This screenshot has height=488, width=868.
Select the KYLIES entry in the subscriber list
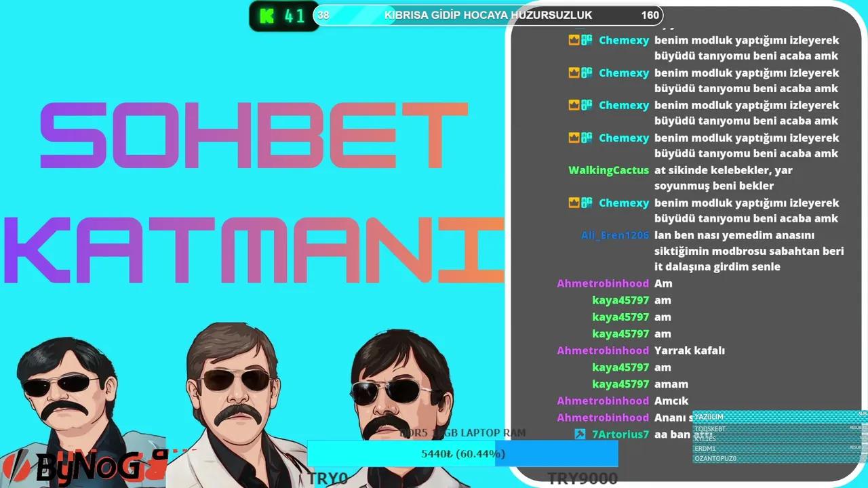pyautogui.click(x=781, y=438)
